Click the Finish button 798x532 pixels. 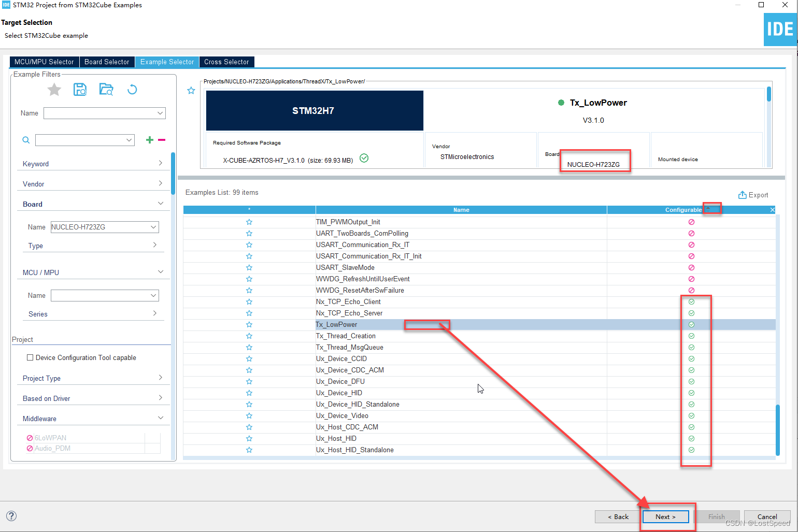click(717, 516)
